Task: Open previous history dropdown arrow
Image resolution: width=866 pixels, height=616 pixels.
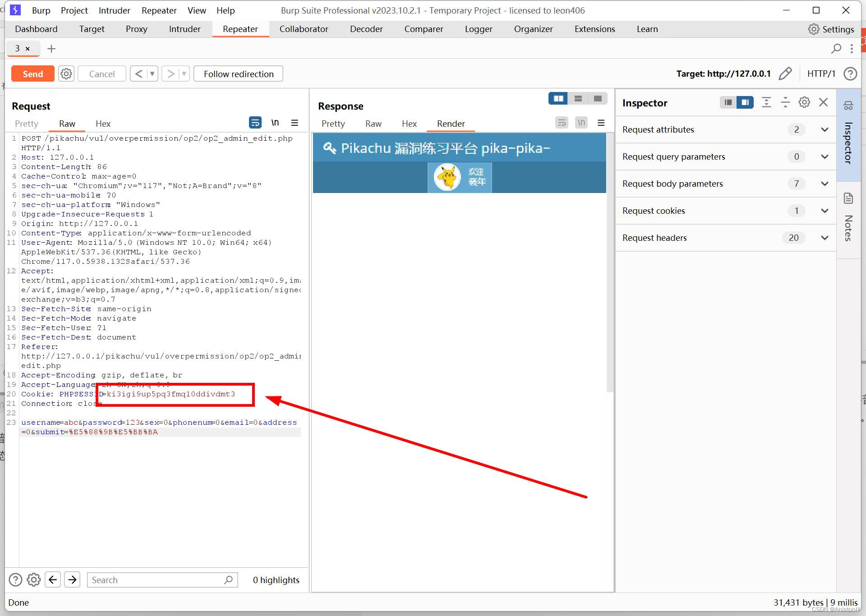Action: (x=152, y=74)
